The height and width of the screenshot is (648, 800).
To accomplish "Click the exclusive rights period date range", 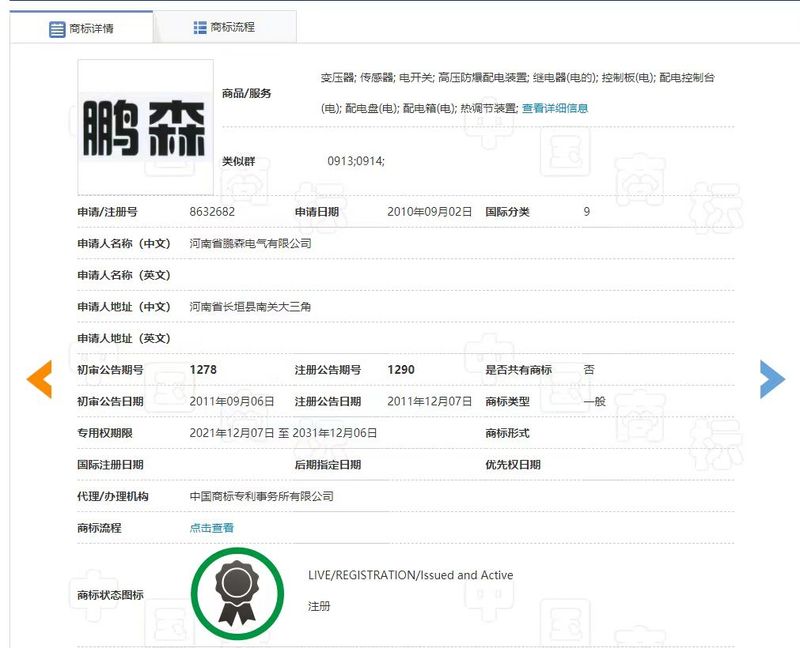I will (283, 433).
